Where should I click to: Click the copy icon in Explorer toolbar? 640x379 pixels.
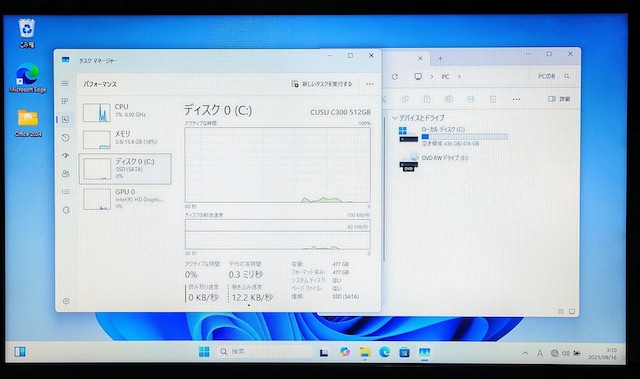click(x=405, y=99)
